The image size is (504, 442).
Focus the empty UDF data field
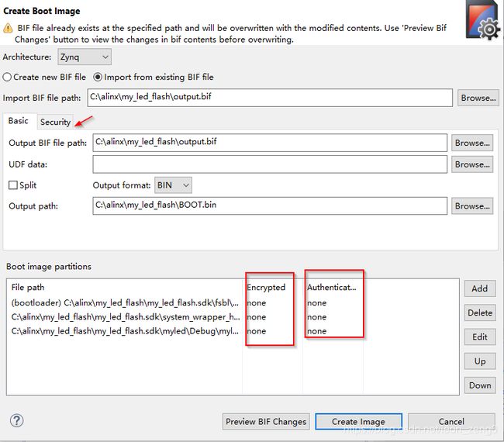pyautogui.click(x=270, y=164)
